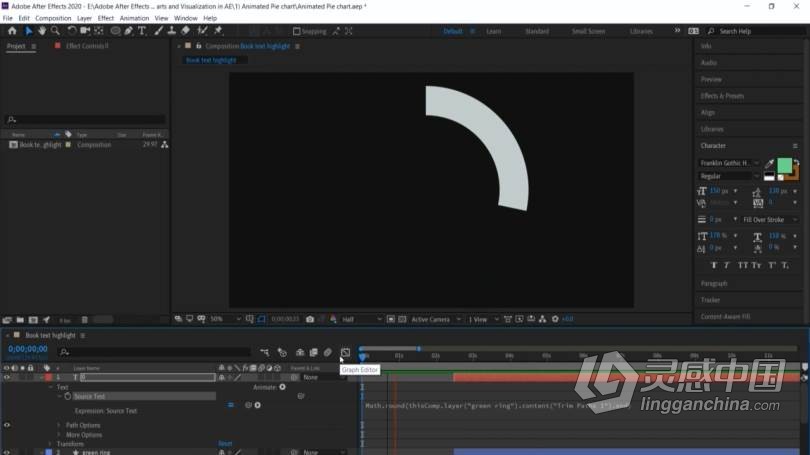Select the Horizontal Type tool
810x455 pixels.
click(x=142, y=31)
